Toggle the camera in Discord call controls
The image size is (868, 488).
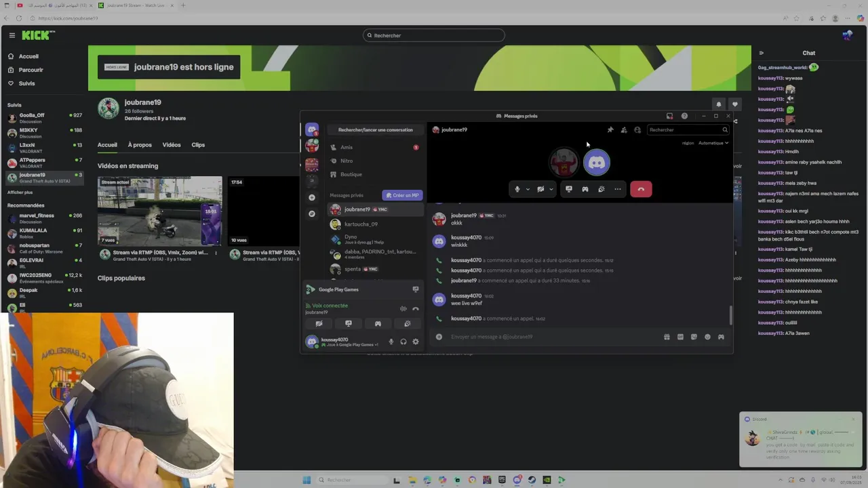tap(540, 189)
